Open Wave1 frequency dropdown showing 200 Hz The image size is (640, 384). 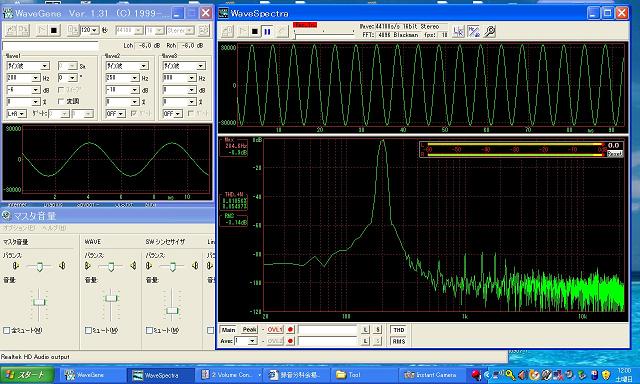pos(36,78)
